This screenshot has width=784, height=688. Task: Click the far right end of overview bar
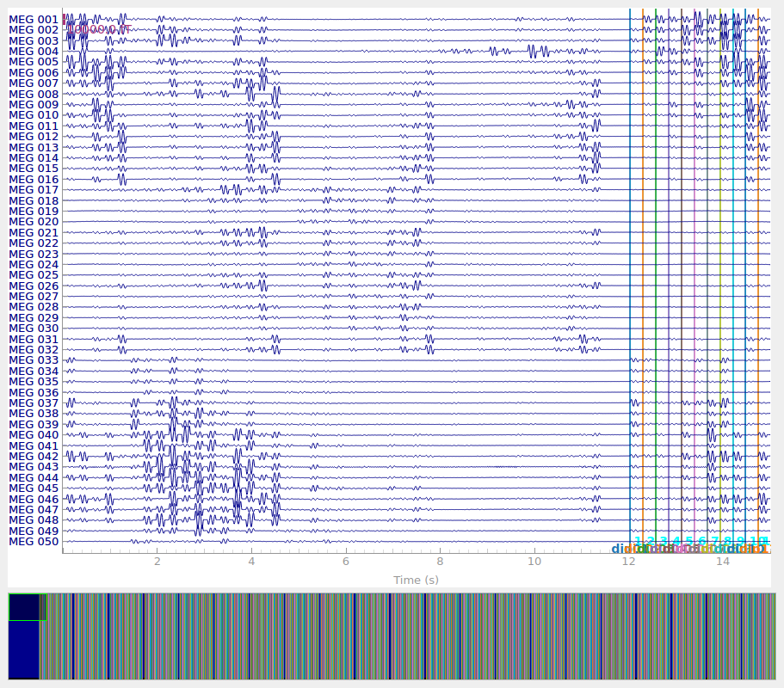772,636
